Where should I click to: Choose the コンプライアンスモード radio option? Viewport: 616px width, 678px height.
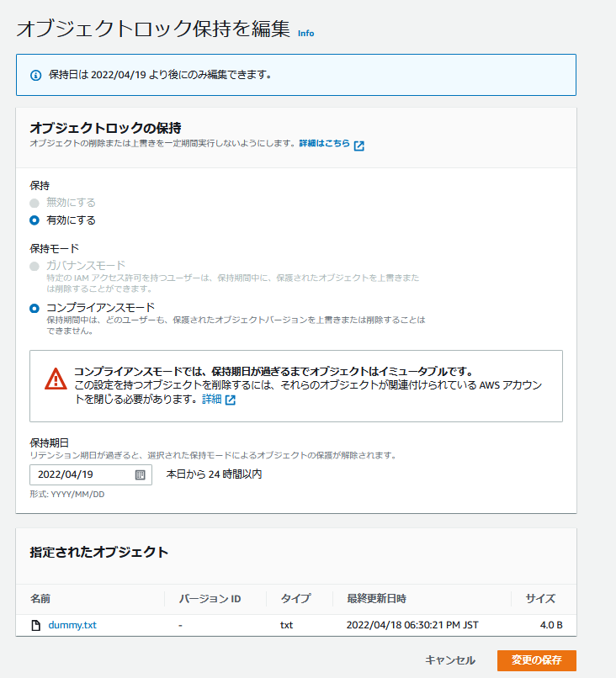click(x=35, y=309)
